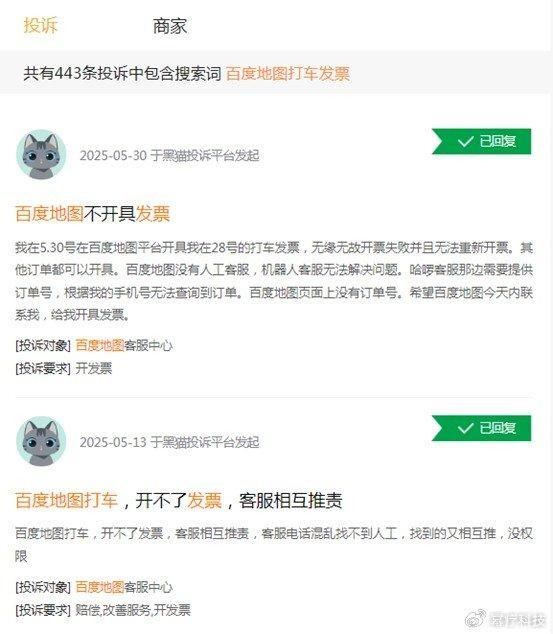Click 投诉要求 赔偿,改善服务,开发票 line

(103, 610)
